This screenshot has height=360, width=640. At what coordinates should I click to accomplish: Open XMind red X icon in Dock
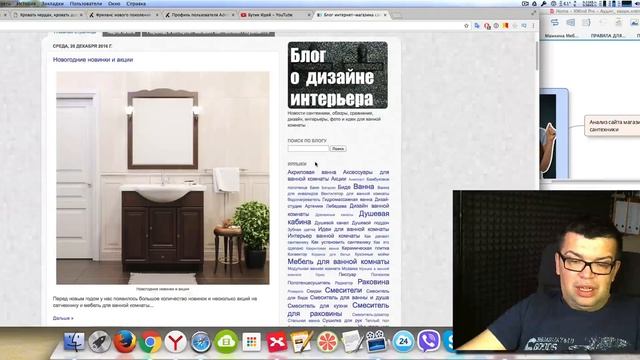[x=277, y=342]
